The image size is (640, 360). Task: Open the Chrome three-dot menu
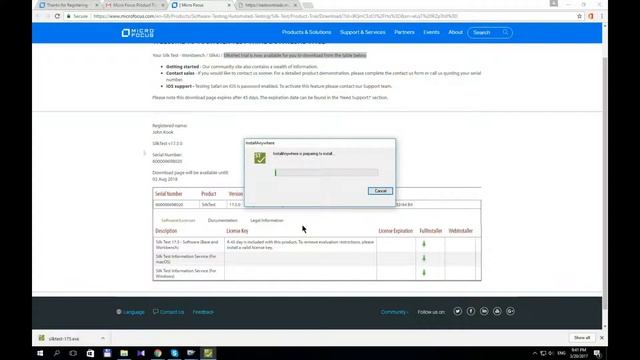click(602, 16)
